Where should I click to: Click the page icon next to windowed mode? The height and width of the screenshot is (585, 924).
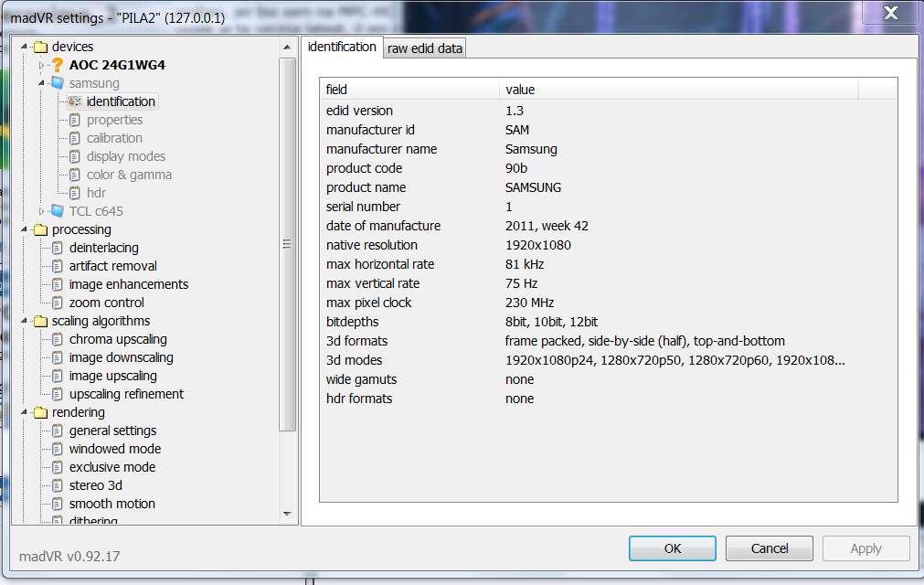(58, 448)
